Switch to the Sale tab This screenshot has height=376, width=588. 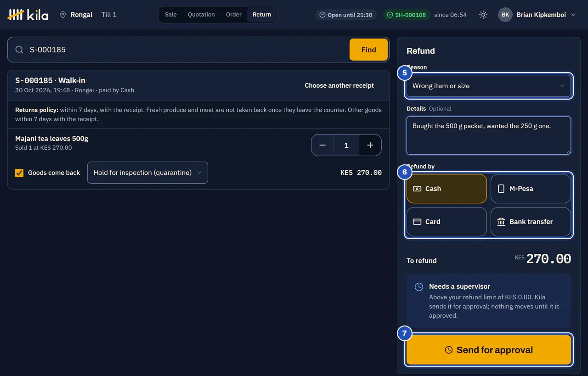pyautogui.click(x=171, y=15)
